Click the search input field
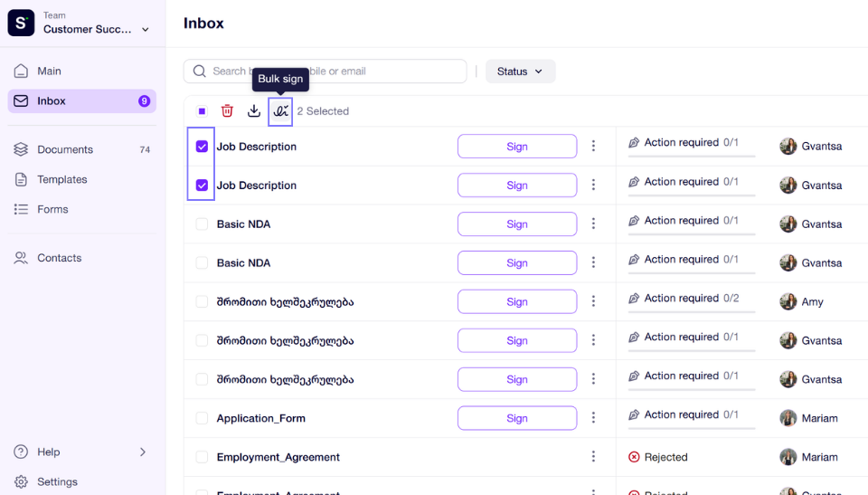The width and height of the screenshot is (868, 495). tap(325, 71)
